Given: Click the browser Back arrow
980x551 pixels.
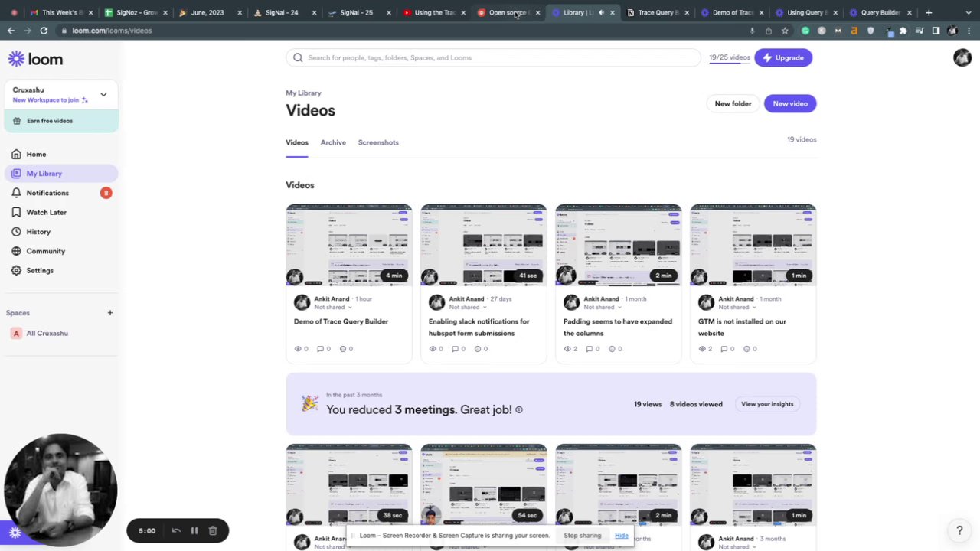Looking at the screenshot, I should pos(11,31).
